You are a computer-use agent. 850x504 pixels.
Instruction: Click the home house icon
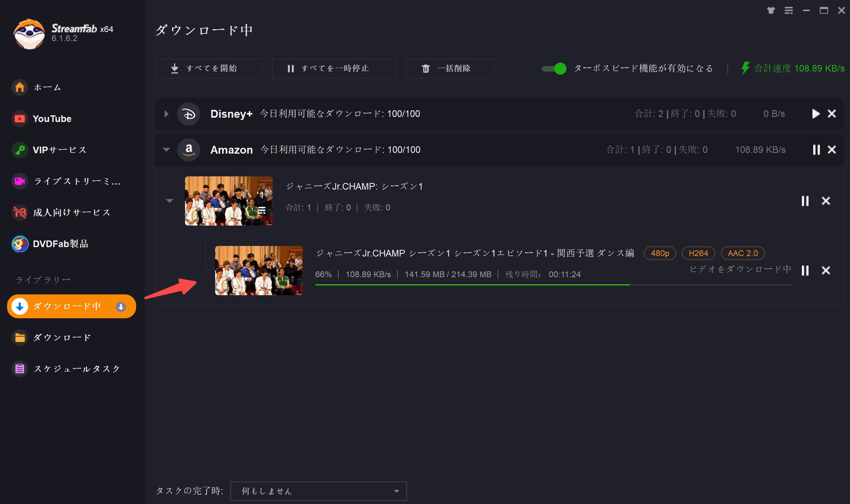[20, 87]
